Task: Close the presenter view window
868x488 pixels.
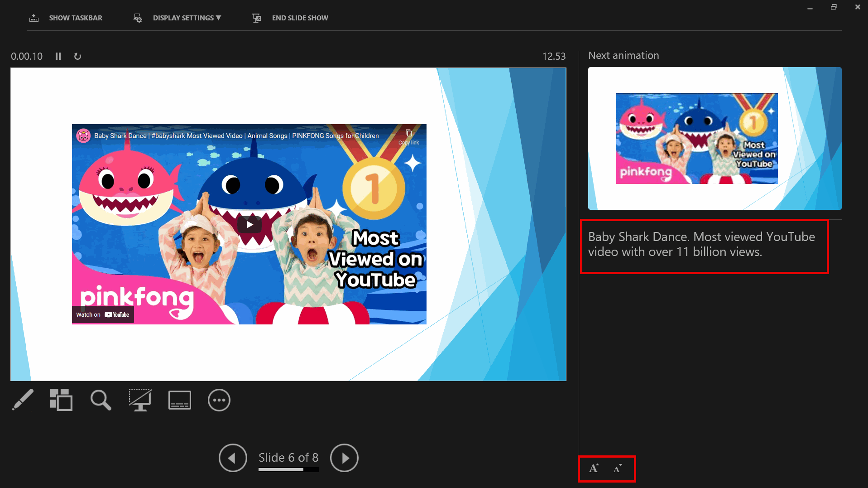Action: coord(858,7)
